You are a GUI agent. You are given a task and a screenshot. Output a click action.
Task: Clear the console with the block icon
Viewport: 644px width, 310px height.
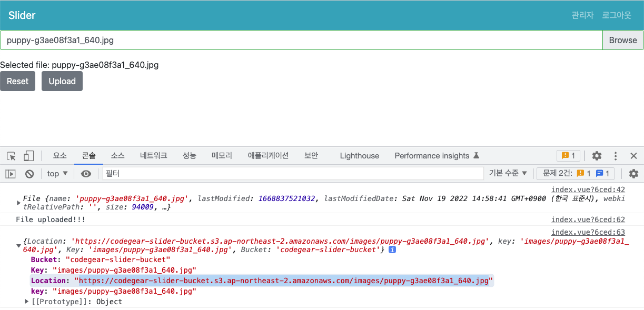click(x=29, y=174)
